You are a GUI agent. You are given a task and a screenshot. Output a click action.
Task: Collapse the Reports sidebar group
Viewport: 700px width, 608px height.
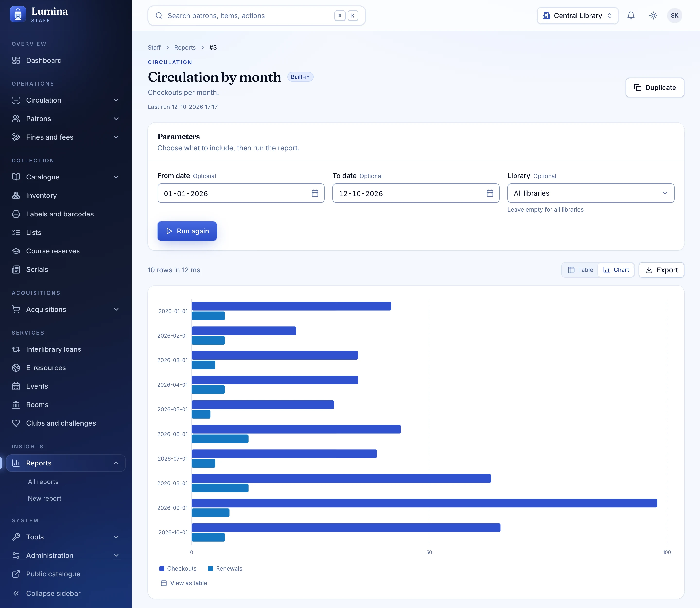point(66,463)
